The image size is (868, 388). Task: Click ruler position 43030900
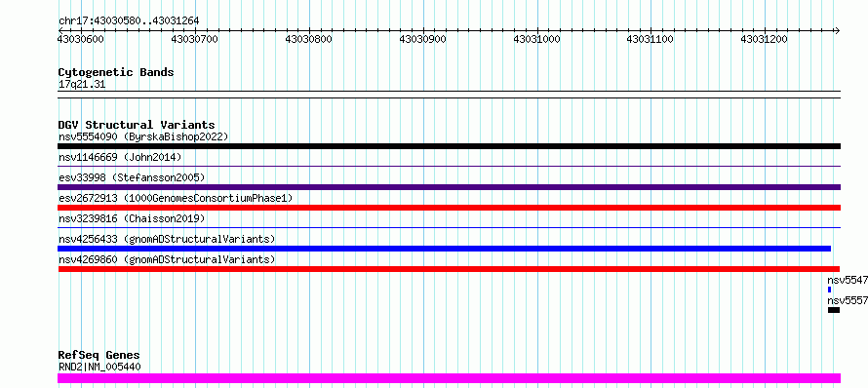(423, 39)
